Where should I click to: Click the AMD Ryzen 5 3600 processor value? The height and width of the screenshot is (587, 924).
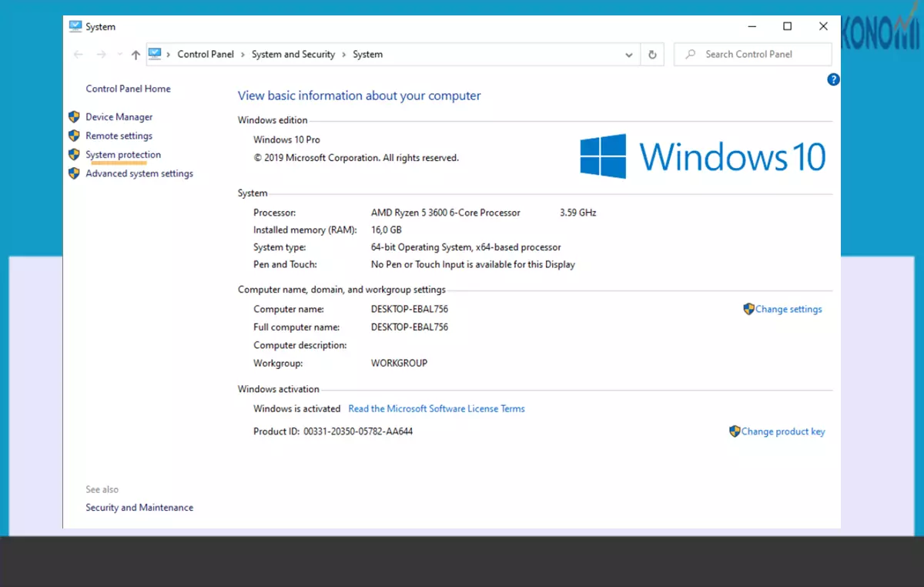[x=446, y=213]
